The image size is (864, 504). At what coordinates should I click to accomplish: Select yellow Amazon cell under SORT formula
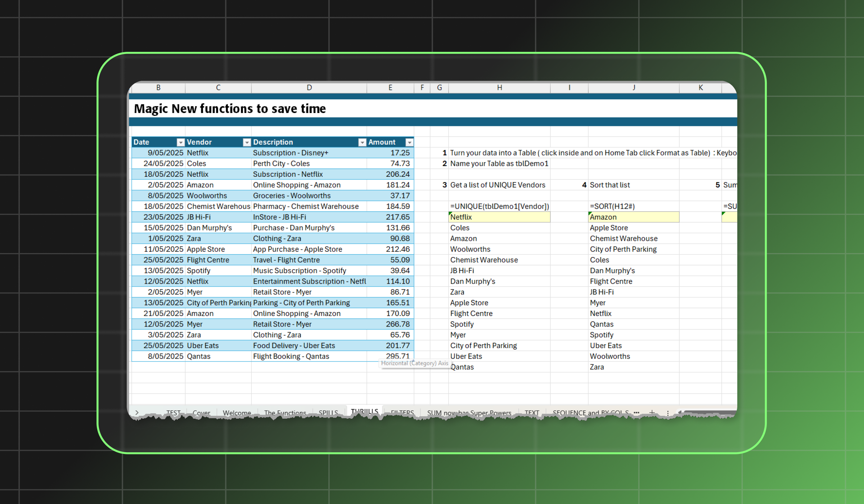click(x=634, y=217)
